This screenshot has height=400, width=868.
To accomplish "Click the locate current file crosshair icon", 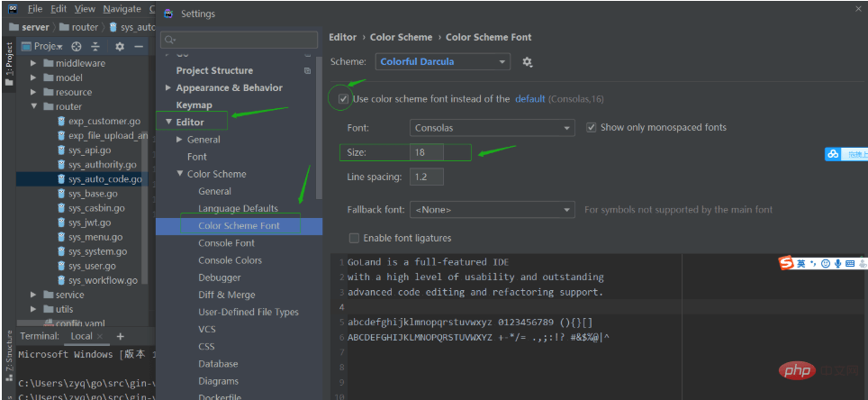I will [77, 47].
